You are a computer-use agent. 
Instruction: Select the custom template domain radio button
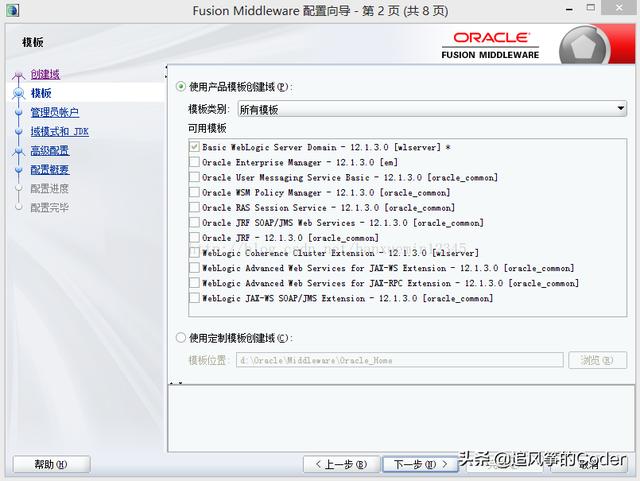click(x=181, y=338)
